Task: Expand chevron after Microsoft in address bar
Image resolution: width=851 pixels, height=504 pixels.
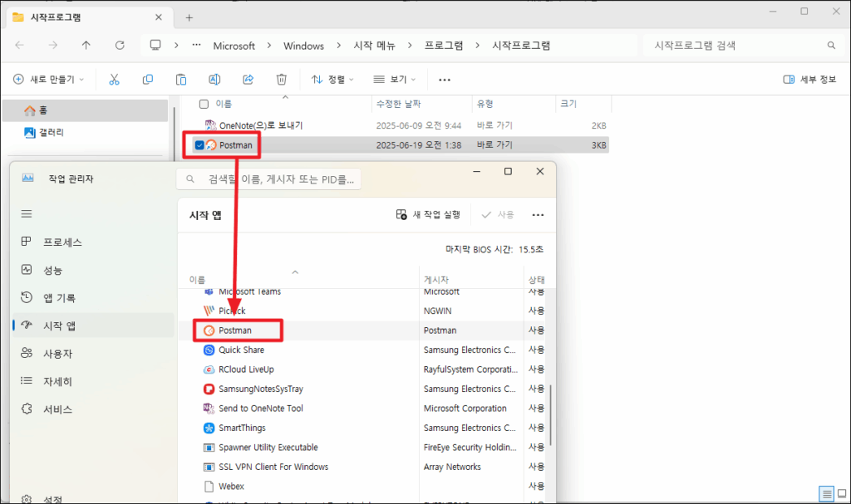Action: tap(269, 46)
